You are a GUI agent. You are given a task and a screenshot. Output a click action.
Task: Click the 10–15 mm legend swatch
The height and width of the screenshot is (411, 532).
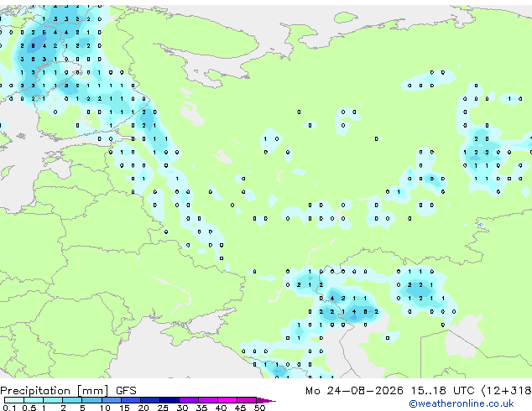111,400
